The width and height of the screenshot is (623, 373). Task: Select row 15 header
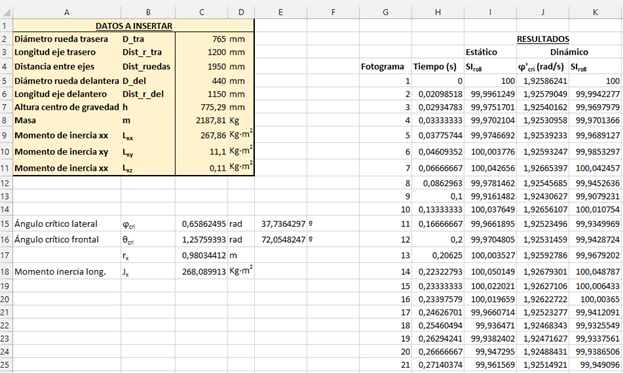[x=6, y=224]
